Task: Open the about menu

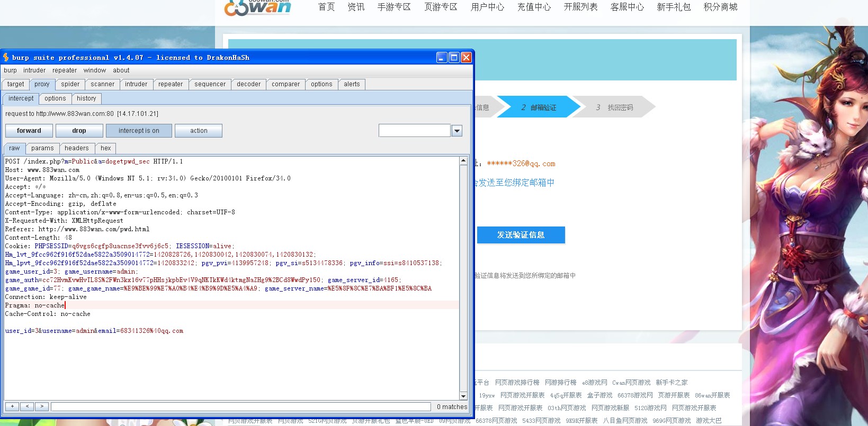Action: pos(121,70)
